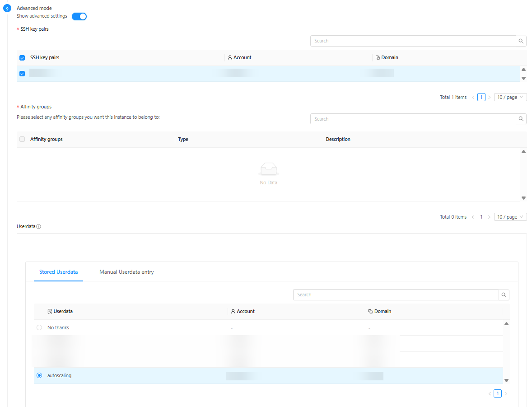The image size is (532, 407).
Task: Click next page arrow in SSH key pairs pagination
Action: [489, 97]
